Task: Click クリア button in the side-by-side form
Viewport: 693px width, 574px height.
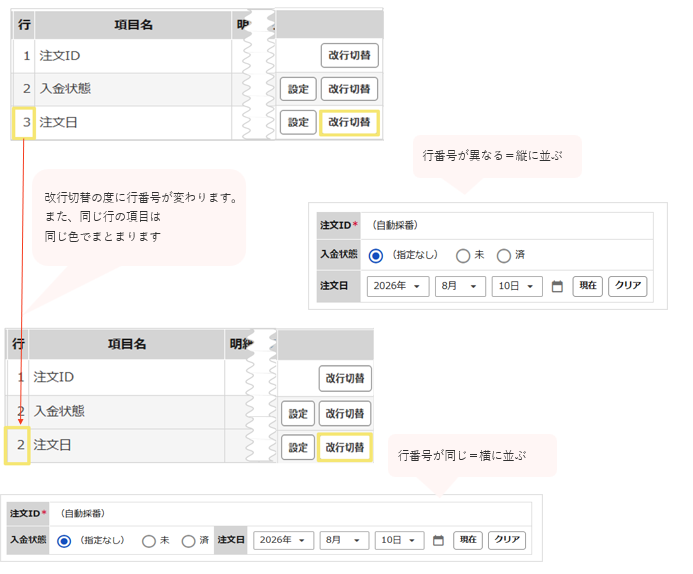Action: point(507,540)
